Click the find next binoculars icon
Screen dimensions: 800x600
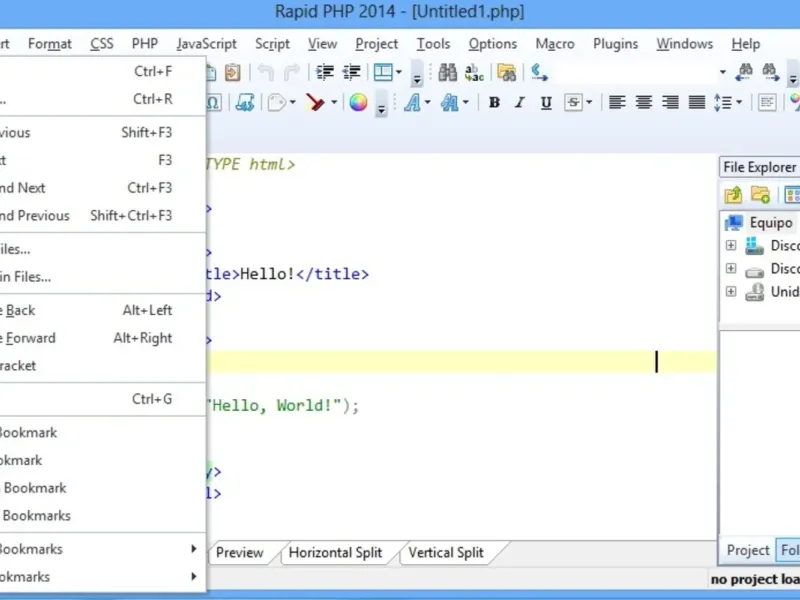tap(770, 72)
